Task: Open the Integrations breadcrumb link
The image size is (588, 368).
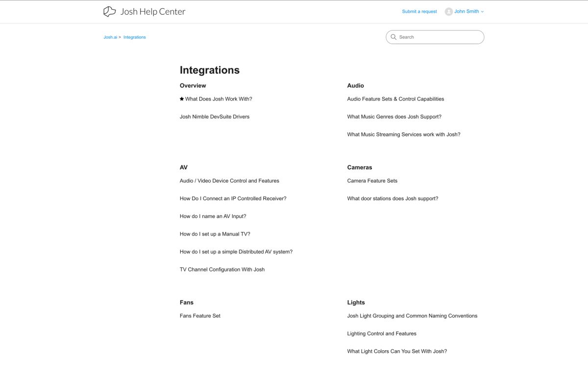Action: pyautogui.click(x=135, y=37)
